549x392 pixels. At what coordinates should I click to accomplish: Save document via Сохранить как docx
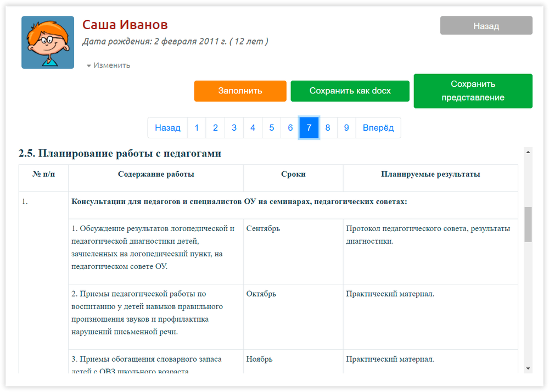[x=350, y=91]
